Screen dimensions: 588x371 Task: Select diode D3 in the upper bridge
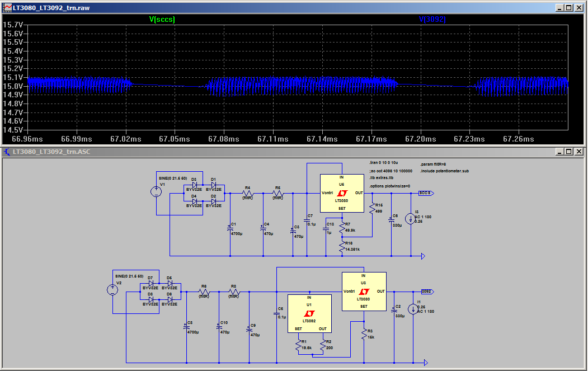coord(194,185)
